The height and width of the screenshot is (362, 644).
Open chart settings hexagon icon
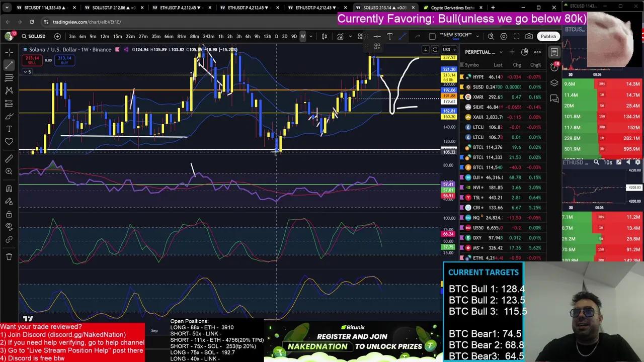(504, 36)
